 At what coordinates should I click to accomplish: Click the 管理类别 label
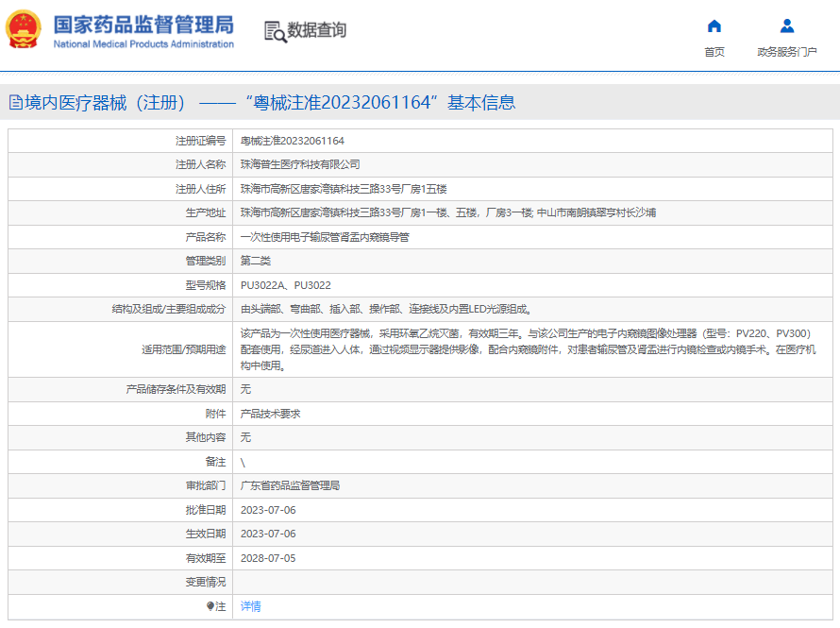206,261
